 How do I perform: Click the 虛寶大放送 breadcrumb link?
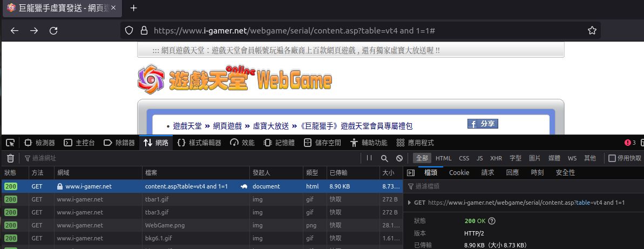tap(270, 126)
